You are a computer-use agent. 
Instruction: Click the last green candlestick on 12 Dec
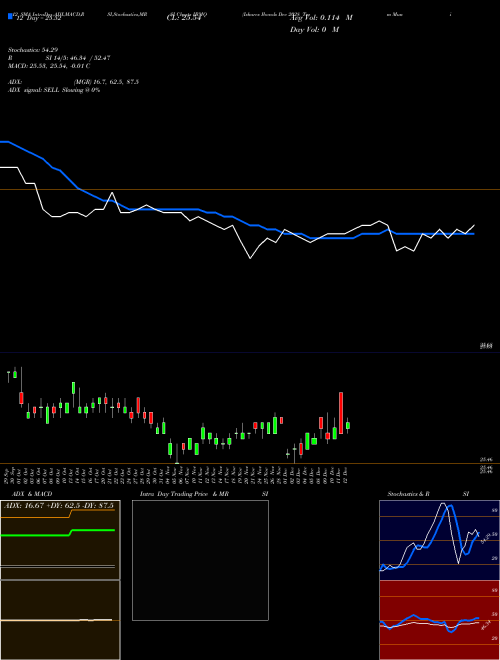[x=348, y=426]
